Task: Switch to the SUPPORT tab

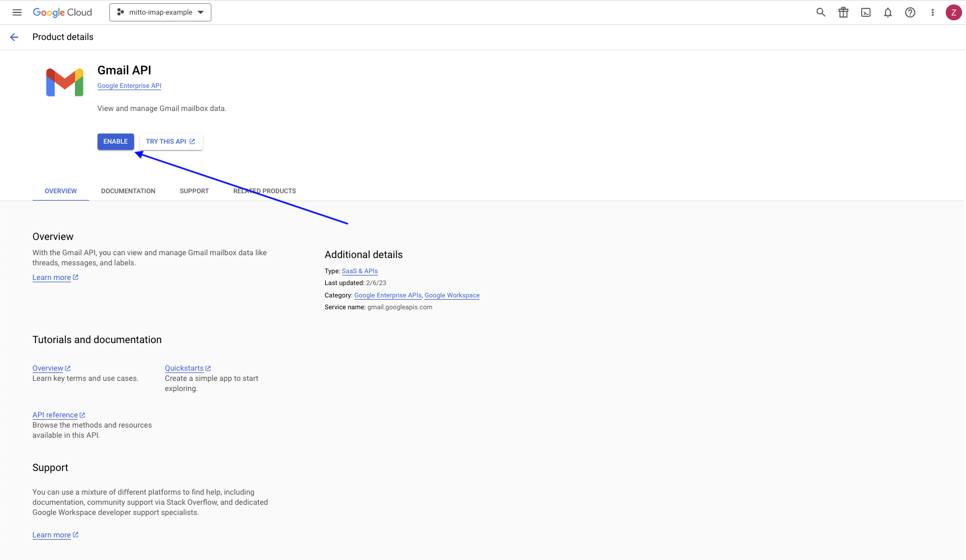Action: 194,191
